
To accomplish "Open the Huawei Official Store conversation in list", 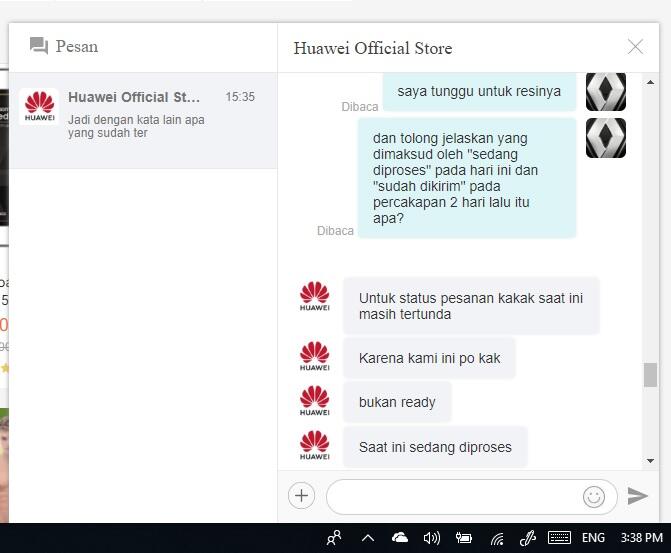I will point(143,120).
